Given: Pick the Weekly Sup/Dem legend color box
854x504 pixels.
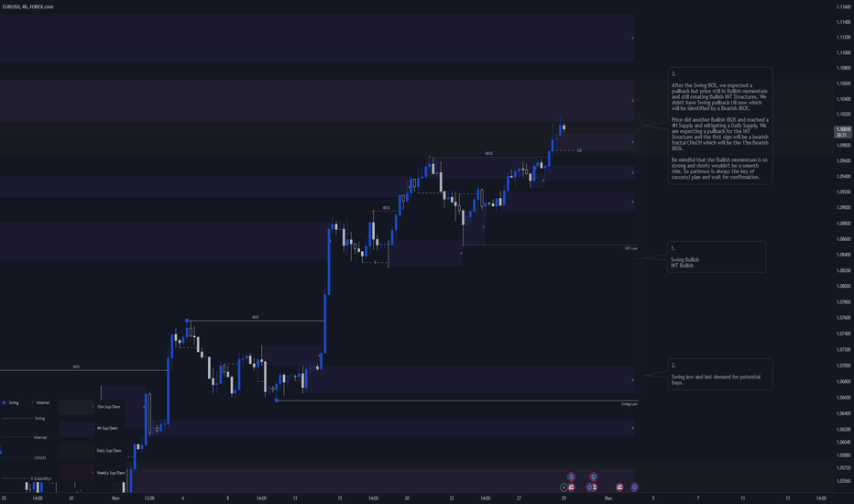Looking at the screenshot, I should 76,473.
